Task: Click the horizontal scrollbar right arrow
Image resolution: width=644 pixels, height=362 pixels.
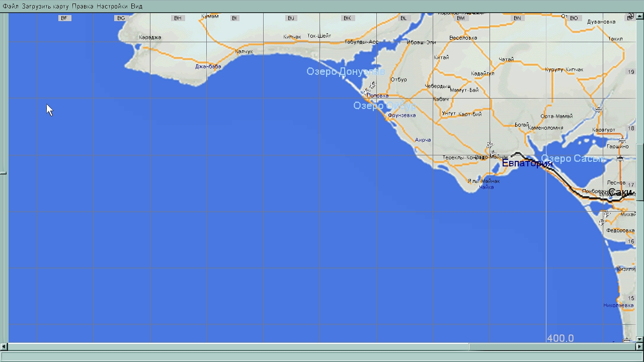Action: tap(640, 346)
